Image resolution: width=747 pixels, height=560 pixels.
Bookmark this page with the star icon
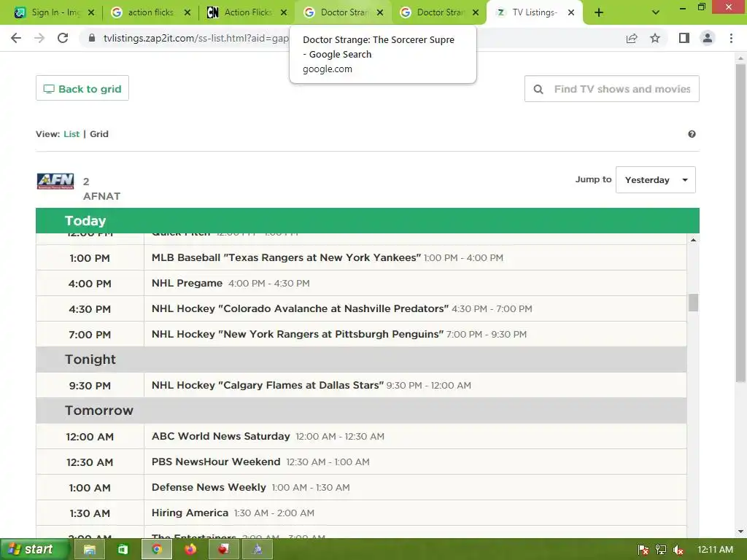pyautogui.click(x=655, y=38)
